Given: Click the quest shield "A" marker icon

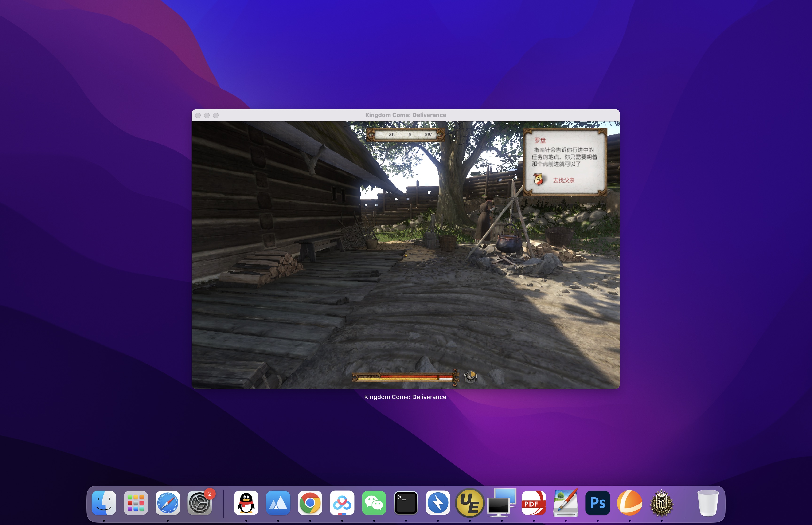Looking at the screenshot, I should (538, 179).
